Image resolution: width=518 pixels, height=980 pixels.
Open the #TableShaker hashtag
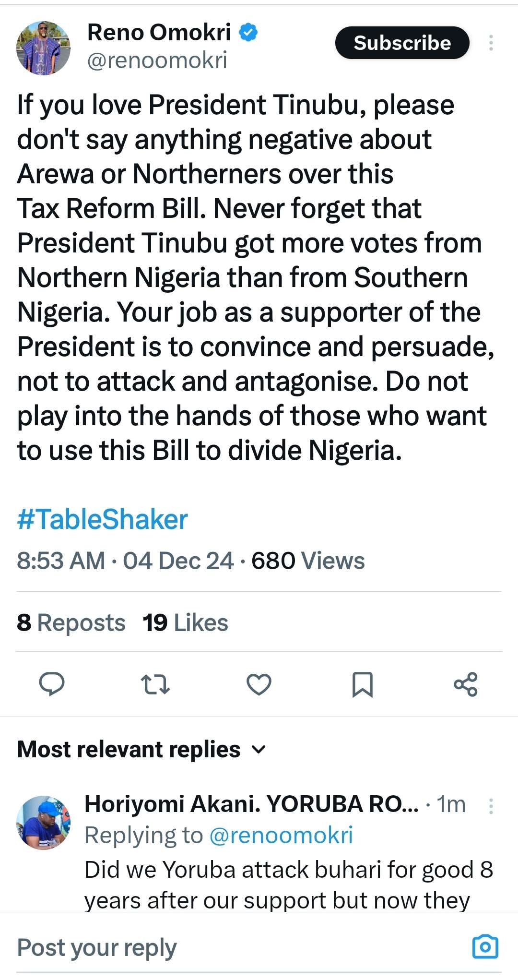pos(102,519)
